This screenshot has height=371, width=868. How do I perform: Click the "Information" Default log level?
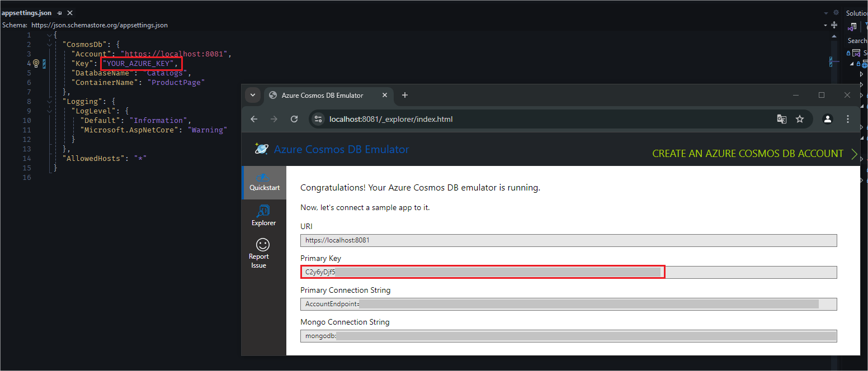[159, 120]
